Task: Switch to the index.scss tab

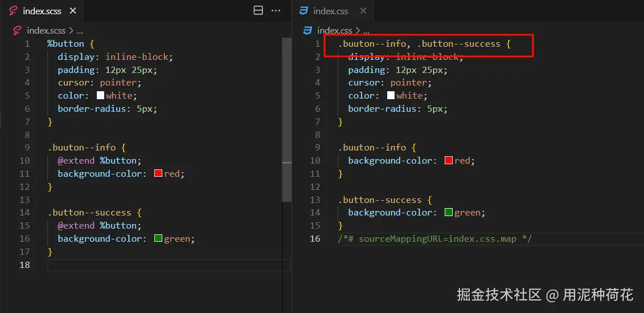Action: (x=42, y=11)
